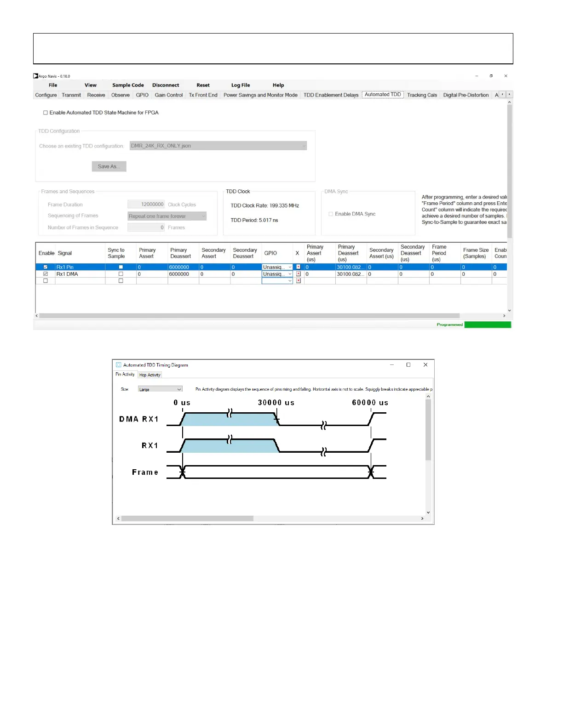Toggle Sync to Sample for Rx1 Pin
This screenshot has width=563, height=728.
pyautogui.click(x=121, y=267)
